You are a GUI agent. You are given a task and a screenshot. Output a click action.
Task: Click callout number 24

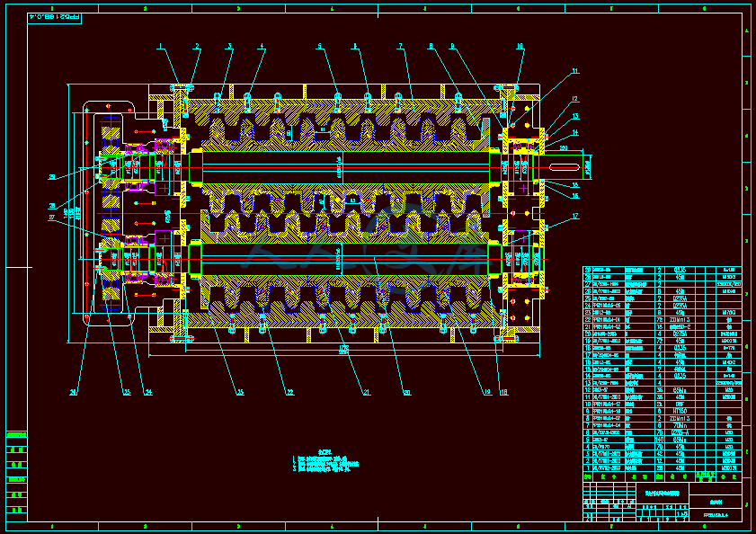click(148, 392)
